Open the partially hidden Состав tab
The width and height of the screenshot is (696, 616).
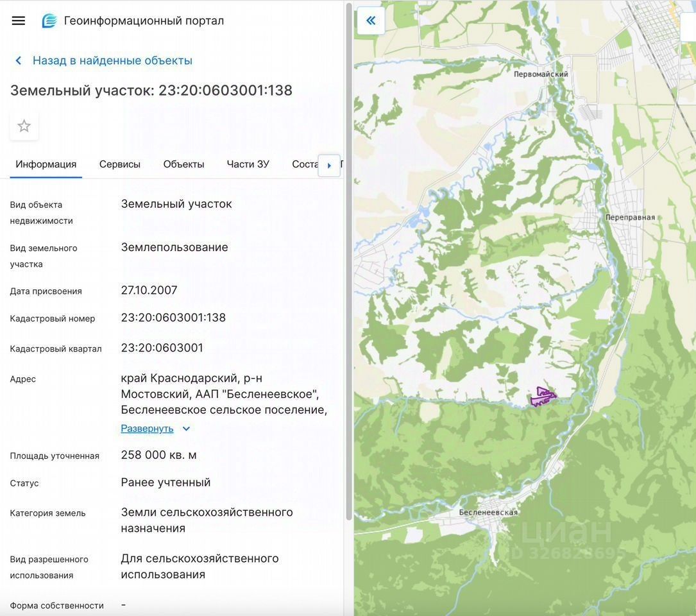305,164
